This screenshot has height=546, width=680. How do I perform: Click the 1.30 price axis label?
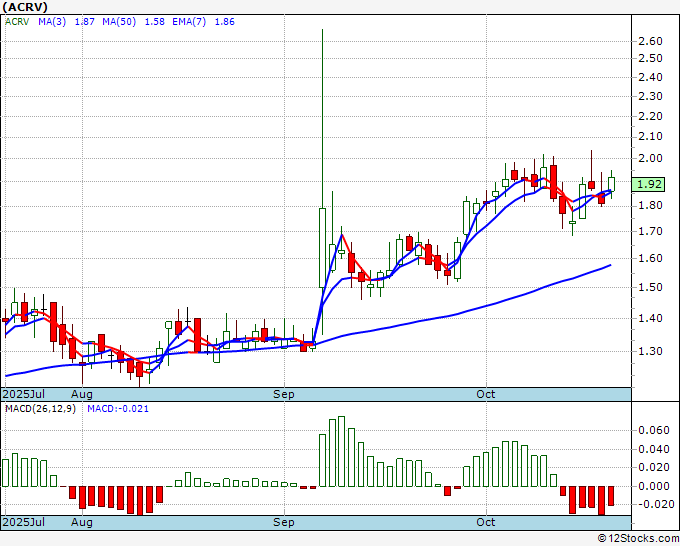click(651, 351)
